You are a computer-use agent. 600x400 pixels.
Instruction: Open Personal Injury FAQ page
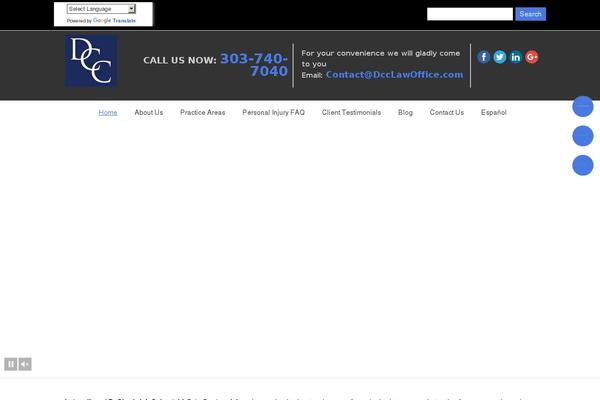point(274,113)
